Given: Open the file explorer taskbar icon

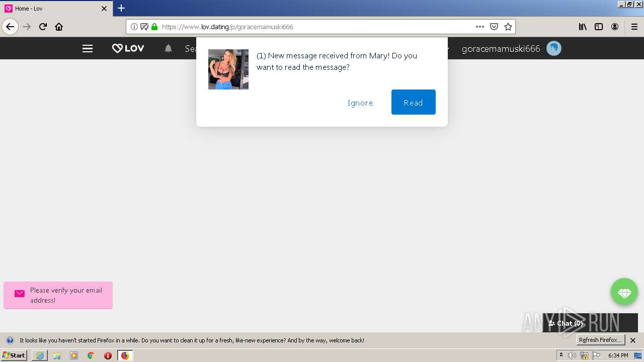Looking at the screenshot, I should 57,355.
